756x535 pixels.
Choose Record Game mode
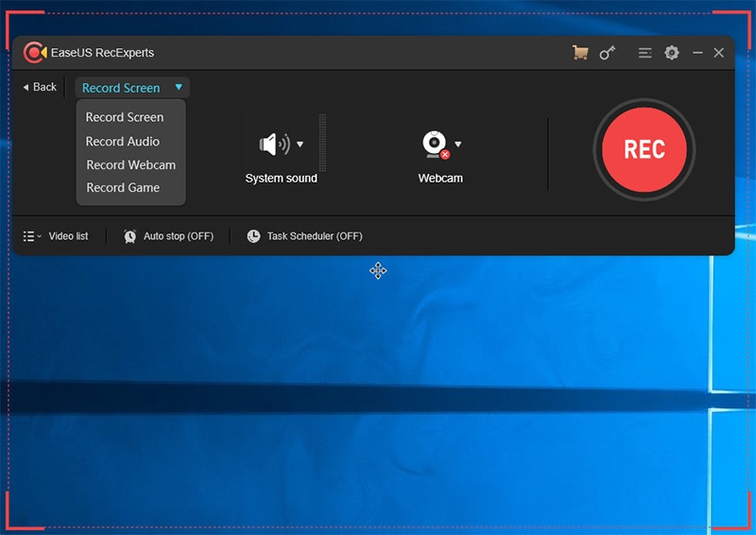[x=123, y=188]
